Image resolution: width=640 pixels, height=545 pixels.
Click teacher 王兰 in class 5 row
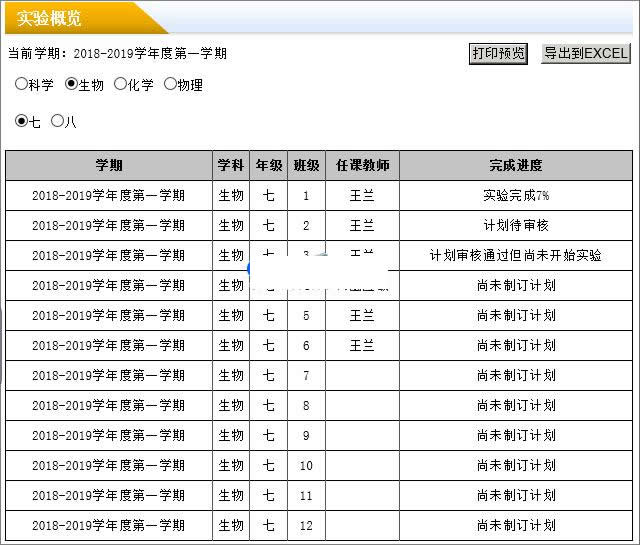point(362,316)
